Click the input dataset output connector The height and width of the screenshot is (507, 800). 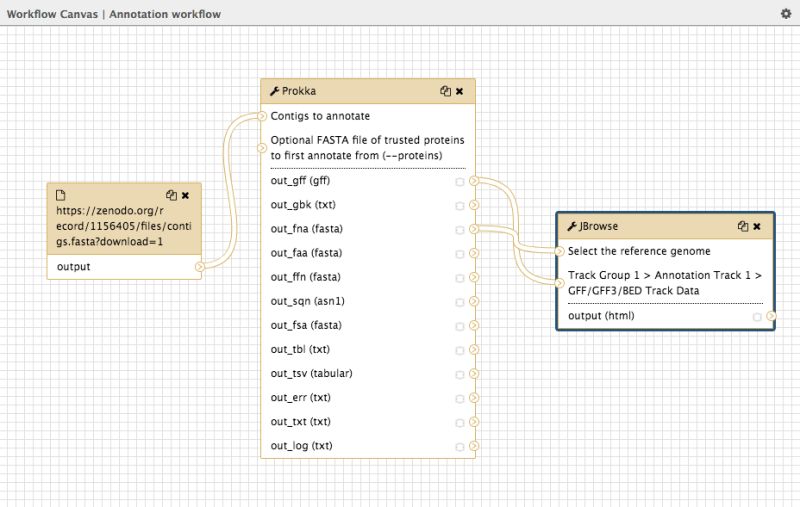point(200,267)
